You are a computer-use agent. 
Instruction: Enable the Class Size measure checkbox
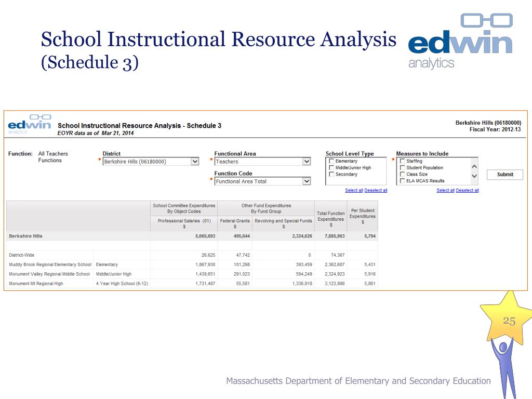[403, 174]
